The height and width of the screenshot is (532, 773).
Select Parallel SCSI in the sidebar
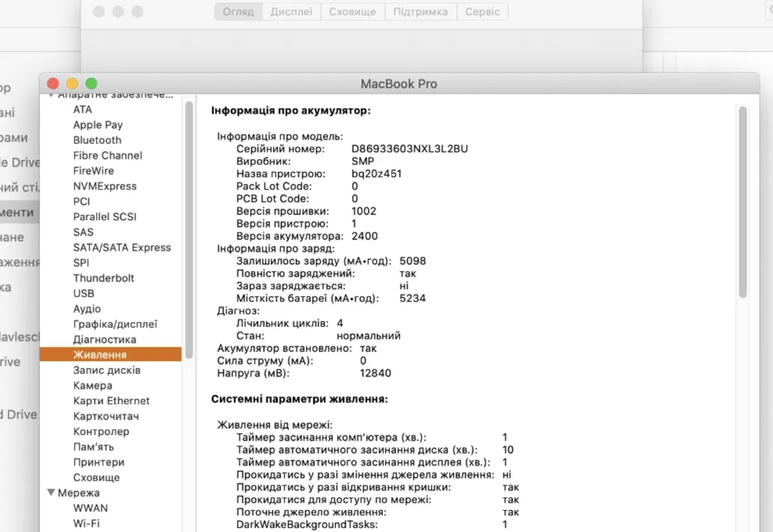point(105,216)
